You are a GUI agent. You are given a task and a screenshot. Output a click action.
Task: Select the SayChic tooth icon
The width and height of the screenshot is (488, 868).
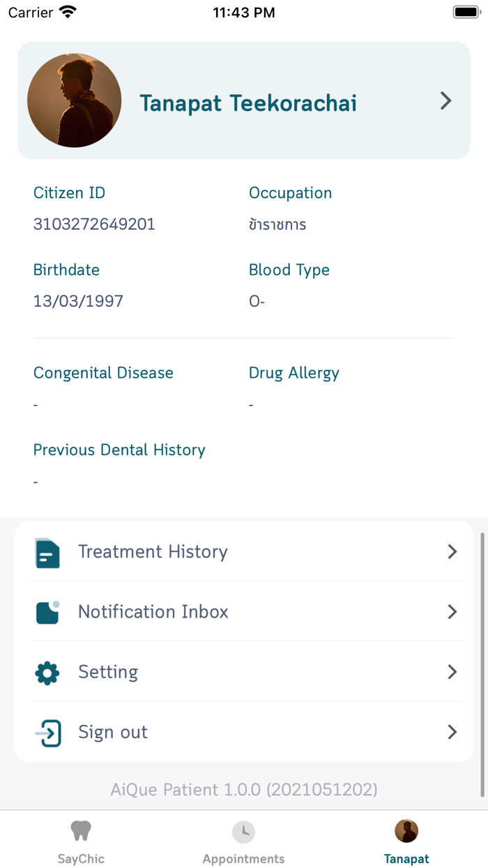coord(81,830)
